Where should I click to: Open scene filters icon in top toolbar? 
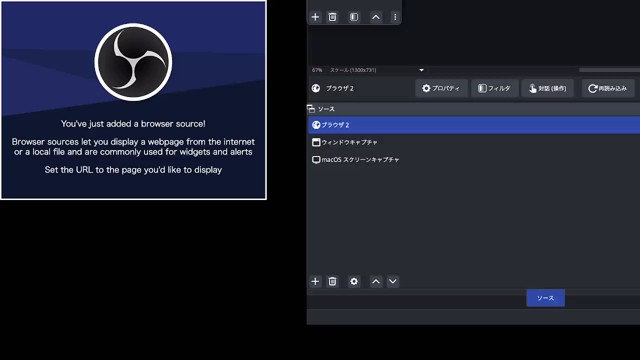click(x=354, y=17)
